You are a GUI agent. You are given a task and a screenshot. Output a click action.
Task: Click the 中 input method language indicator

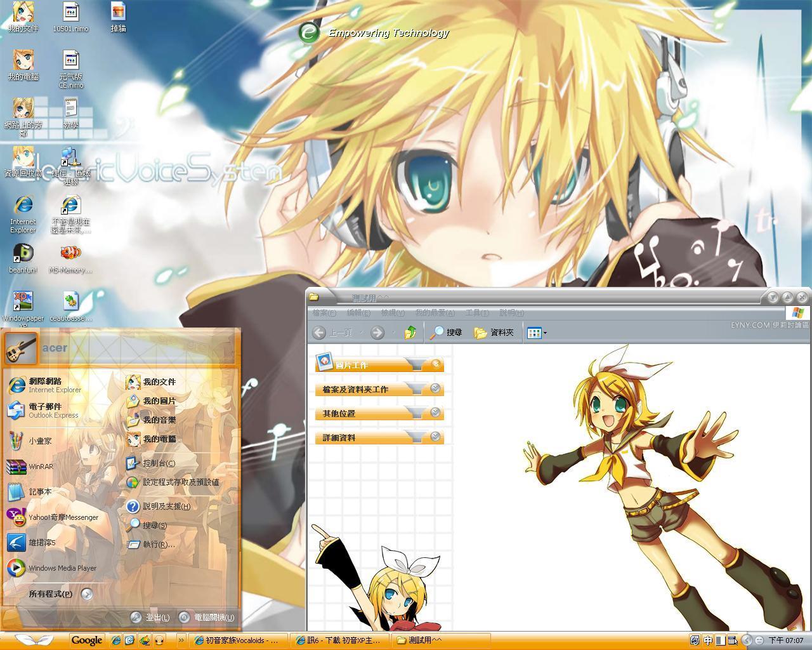pyautogui.click(x=707, y=640)
